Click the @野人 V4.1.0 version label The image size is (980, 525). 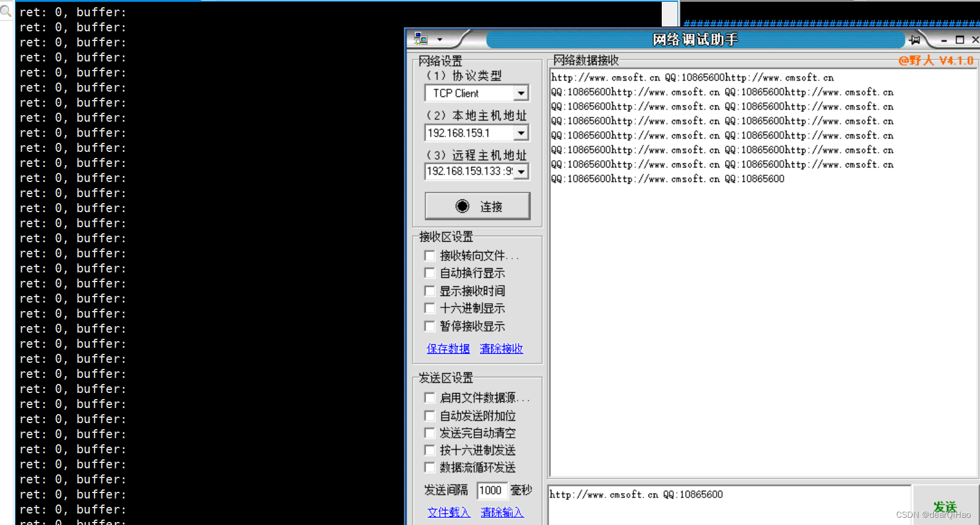(935, 60)
